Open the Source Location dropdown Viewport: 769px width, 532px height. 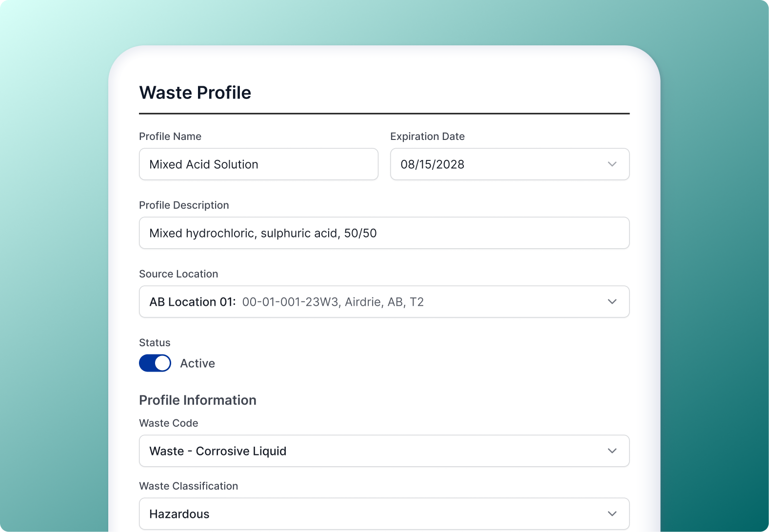[x=384, y=302]
